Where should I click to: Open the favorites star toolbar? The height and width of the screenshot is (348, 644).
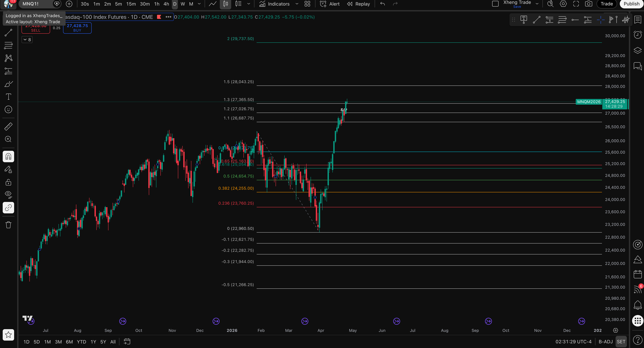coord(9,335)
